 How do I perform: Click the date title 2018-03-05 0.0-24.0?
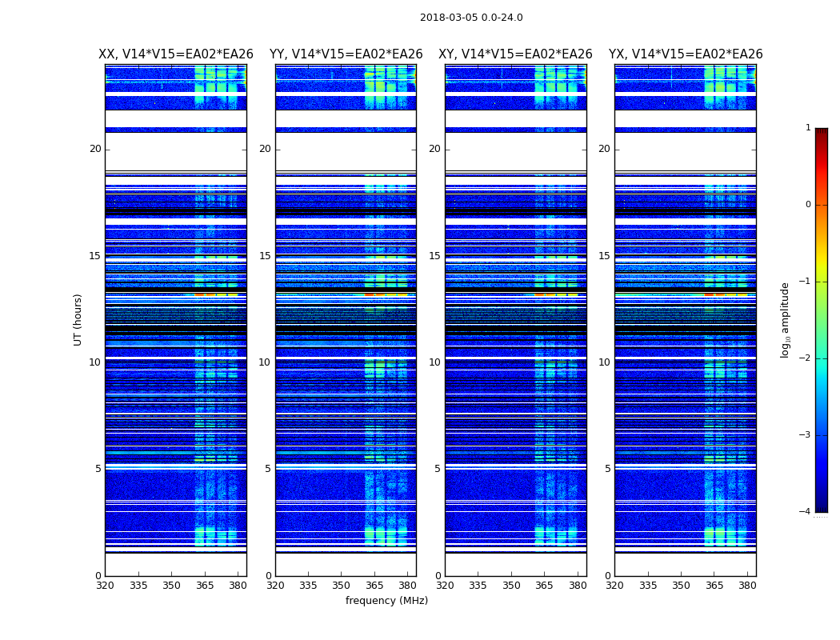click(471, 18)
